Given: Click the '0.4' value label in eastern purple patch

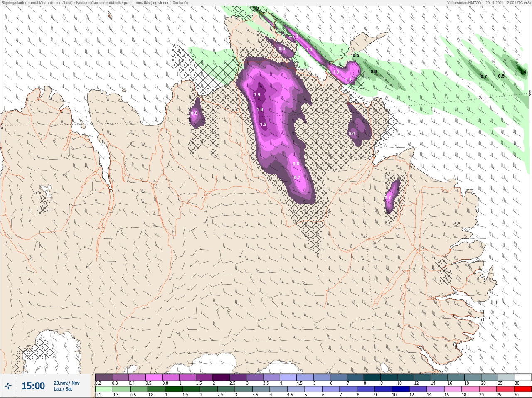Looking at the screenshot, I should click(x=352, y=133).
